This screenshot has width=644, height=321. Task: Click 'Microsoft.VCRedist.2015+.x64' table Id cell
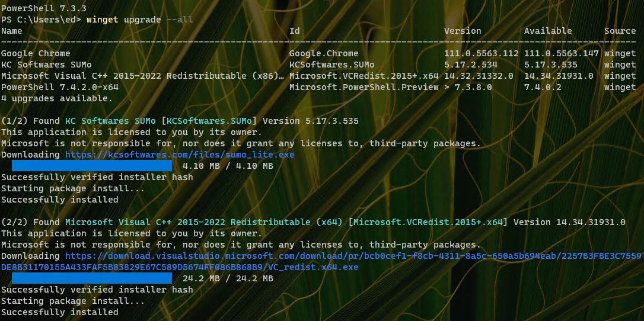click(x=364, y=76)
